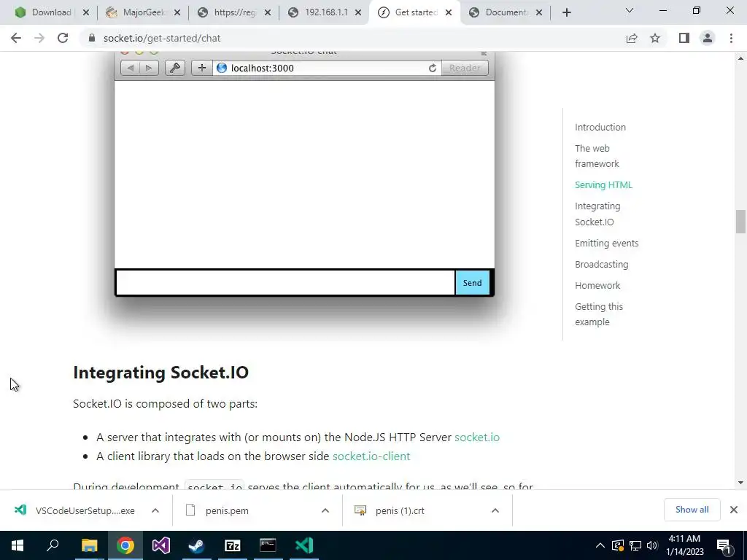Screen dimensions: 747x560
Task: Go back to the previous page
Action: coord(16,38)
